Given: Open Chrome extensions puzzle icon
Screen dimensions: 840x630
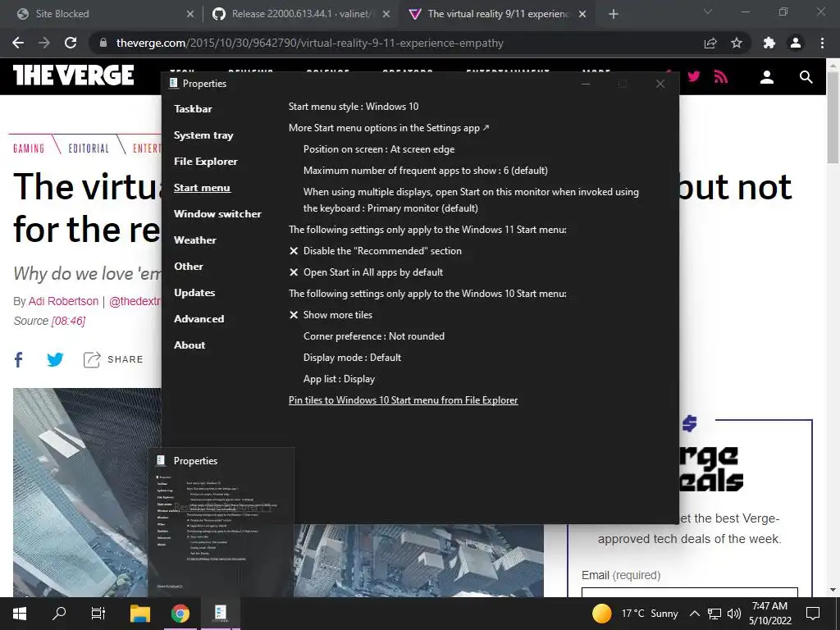Looking at the screenshot, I should (x=769, y=43).
